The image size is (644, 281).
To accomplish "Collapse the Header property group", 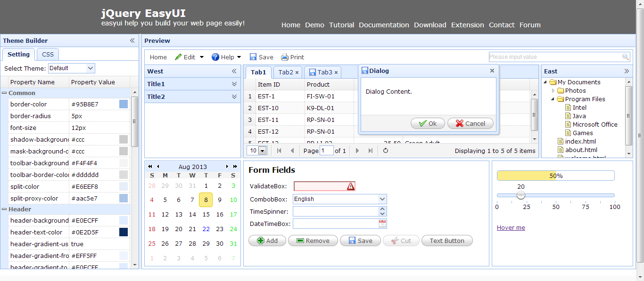I will click(x=4, y=209).
